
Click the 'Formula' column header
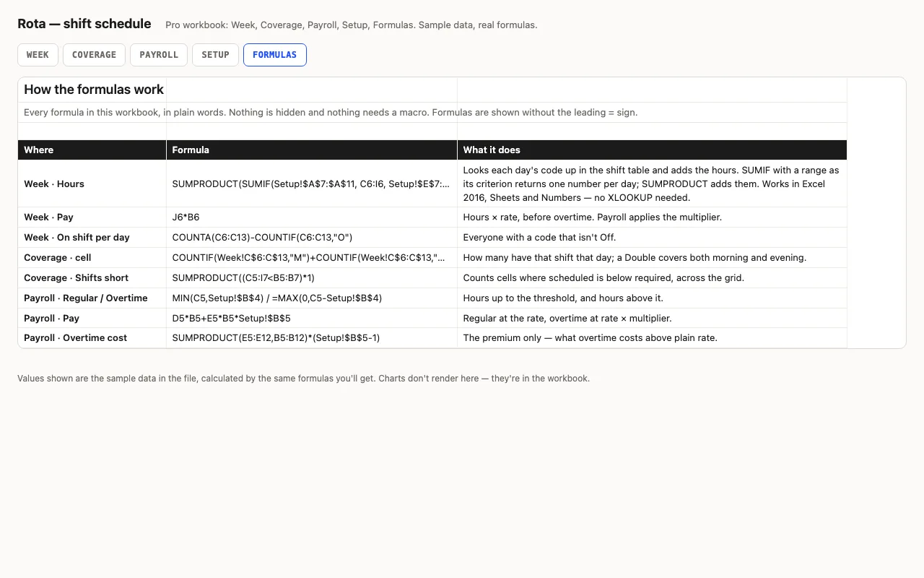(312, 150)
